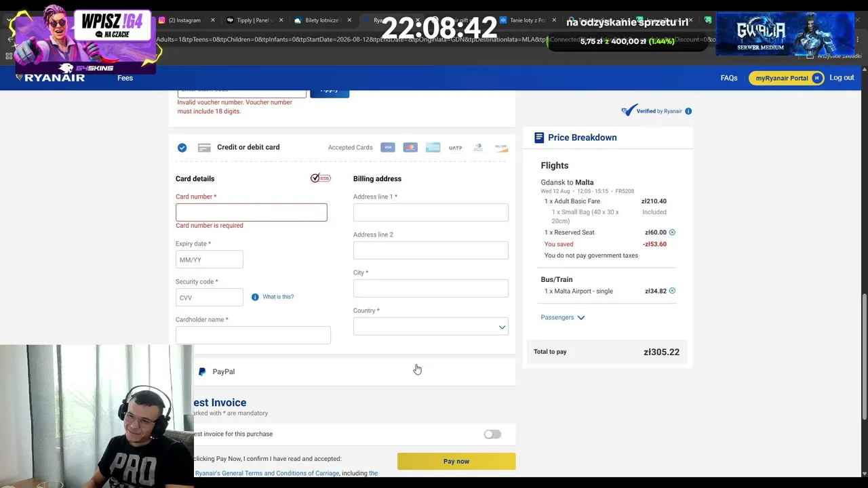Click the Address line 2 field
The image size is (868, 488).
coord(431,250)
